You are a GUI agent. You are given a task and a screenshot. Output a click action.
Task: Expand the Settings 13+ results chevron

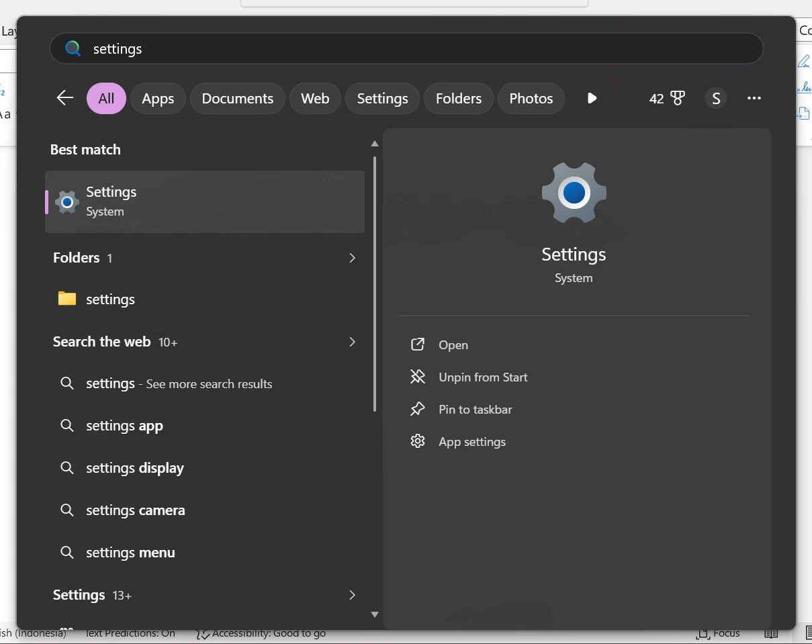[x=352, y=595]
